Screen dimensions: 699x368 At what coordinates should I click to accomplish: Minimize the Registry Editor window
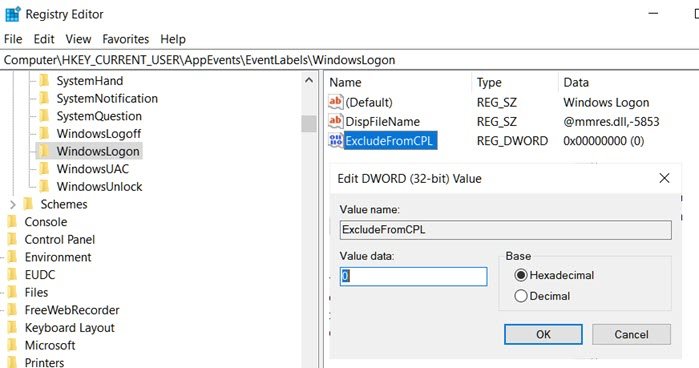[653, 13]
